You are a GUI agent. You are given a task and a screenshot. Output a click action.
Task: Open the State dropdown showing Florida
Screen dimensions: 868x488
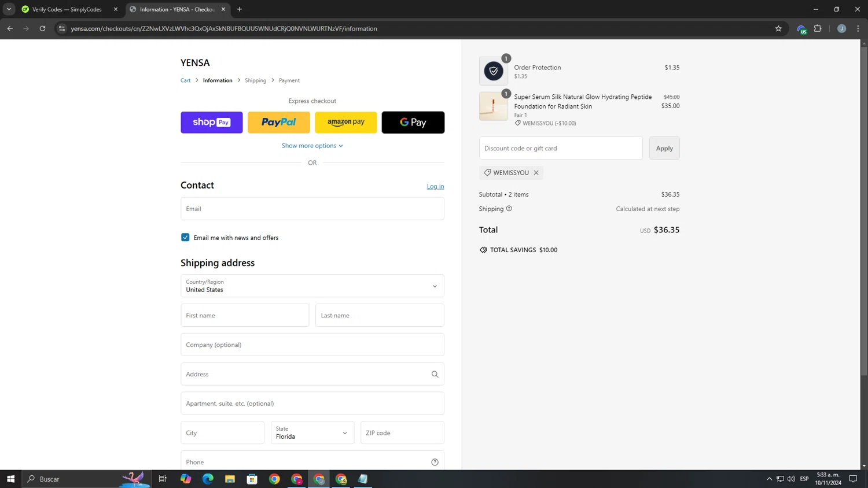312,432
